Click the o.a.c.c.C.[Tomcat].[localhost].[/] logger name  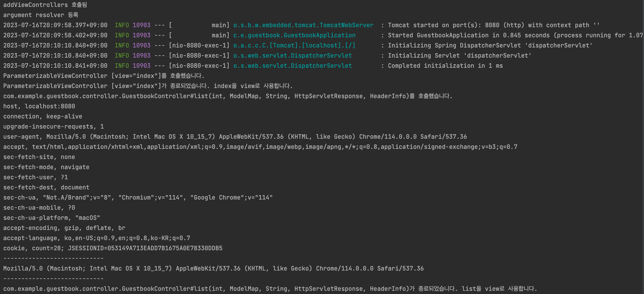click(294, 45)
